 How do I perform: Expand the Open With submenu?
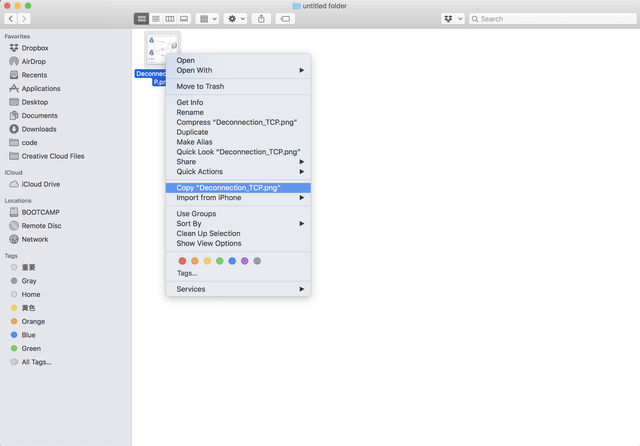(x=238, y=70)
